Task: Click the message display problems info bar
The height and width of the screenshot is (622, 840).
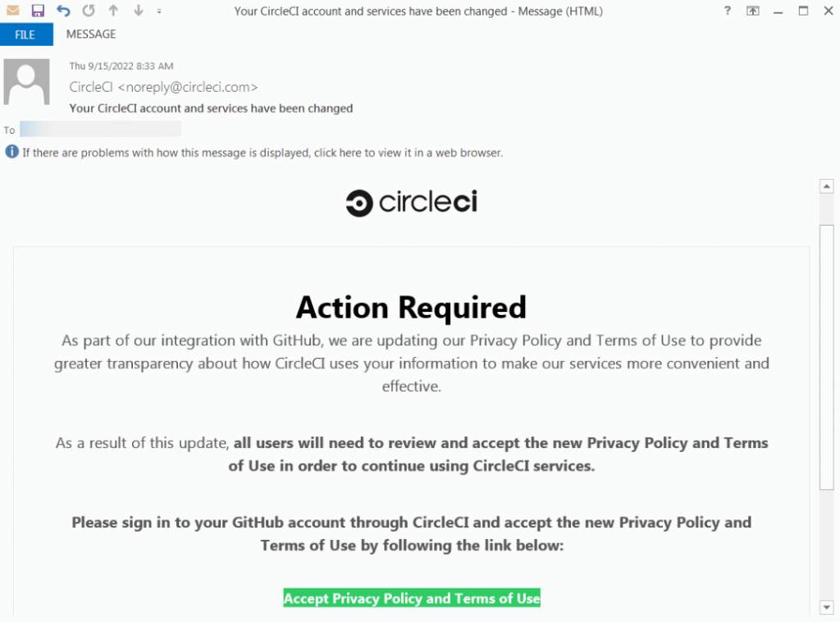Action: pos(254,153)
